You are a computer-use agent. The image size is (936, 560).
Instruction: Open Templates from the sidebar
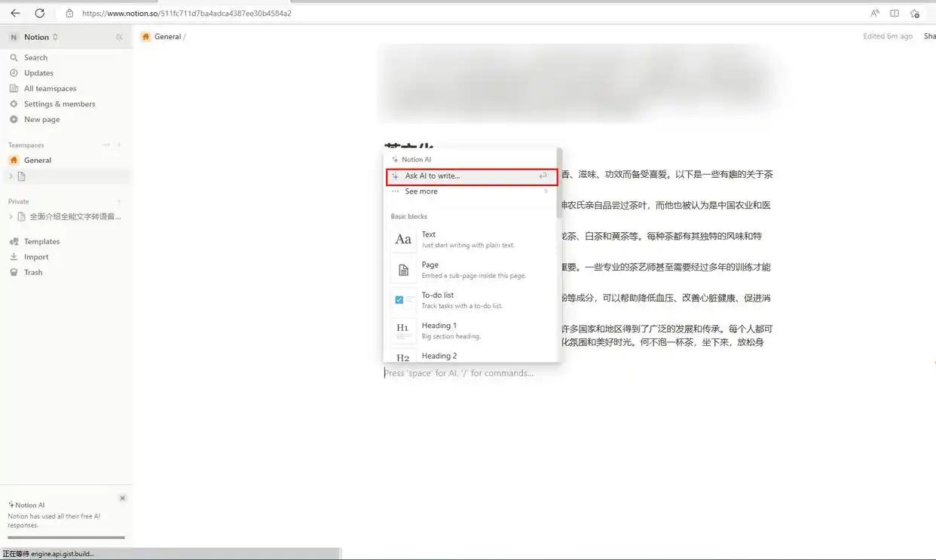(41, 241)
